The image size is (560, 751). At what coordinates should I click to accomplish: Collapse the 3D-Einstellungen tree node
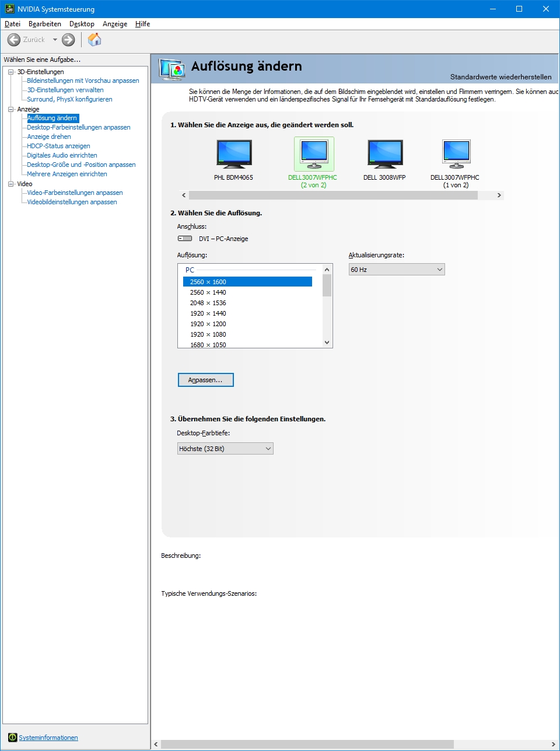(10, 72)
